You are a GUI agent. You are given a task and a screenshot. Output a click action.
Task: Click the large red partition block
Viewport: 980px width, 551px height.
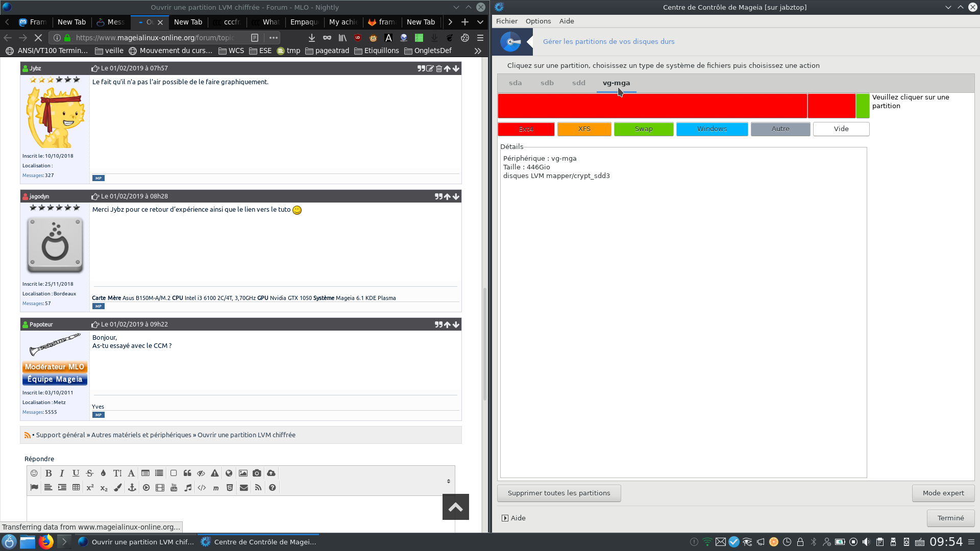pyautogui.click(x=652, y=106)
